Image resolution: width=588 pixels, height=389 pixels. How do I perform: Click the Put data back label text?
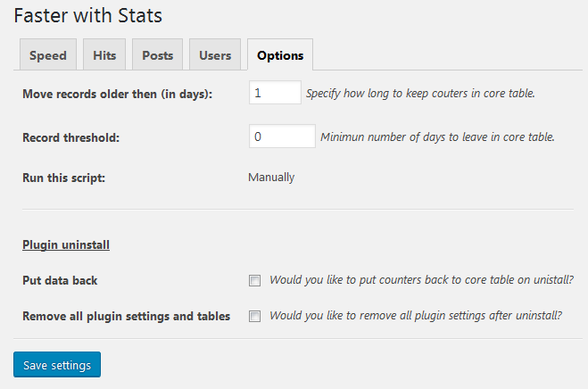click(60, 280)
